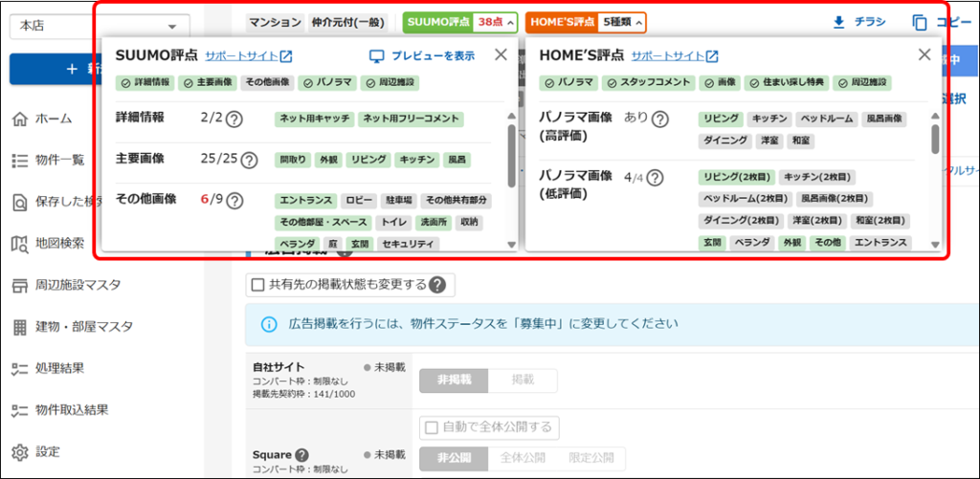980x479 pixels.
Task: Click the 仲介元付(一般) tag
Action: coord(348,23)
